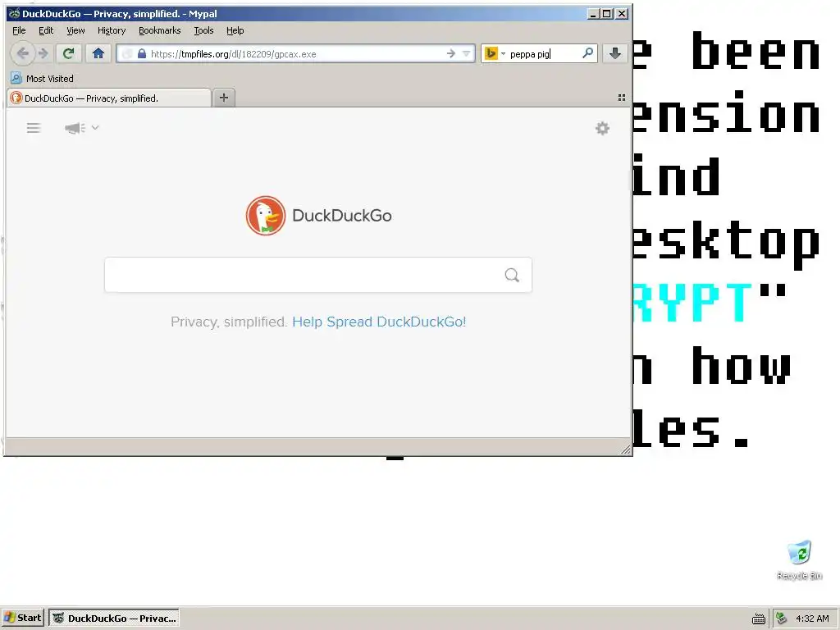Close the Mypal browser window
Viewport: 840px width, 630px height.
point(622,13)
